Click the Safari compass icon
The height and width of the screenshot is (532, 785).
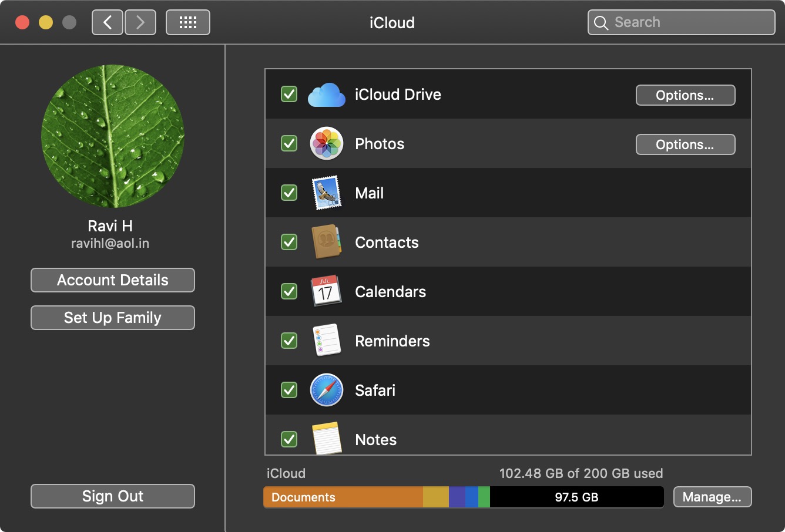tap(327, 390)
